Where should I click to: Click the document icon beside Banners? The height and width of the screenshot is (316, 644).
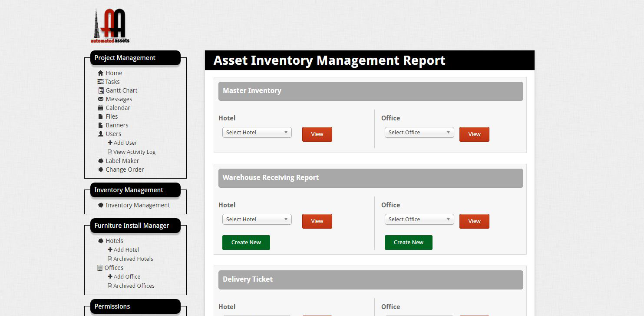[x=101, y=125]
